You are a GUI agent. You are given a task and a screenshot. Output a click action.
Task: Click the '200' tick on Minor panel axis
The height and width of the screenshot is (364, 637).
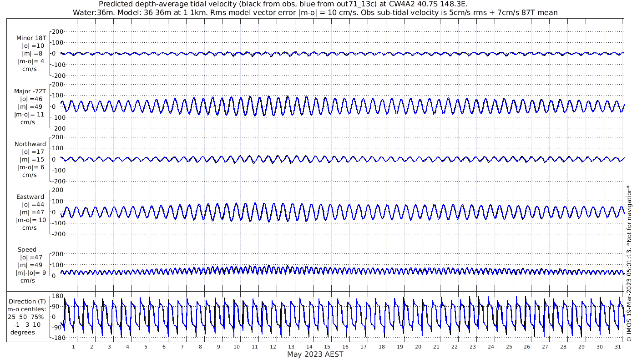click(x=57, y=31)
